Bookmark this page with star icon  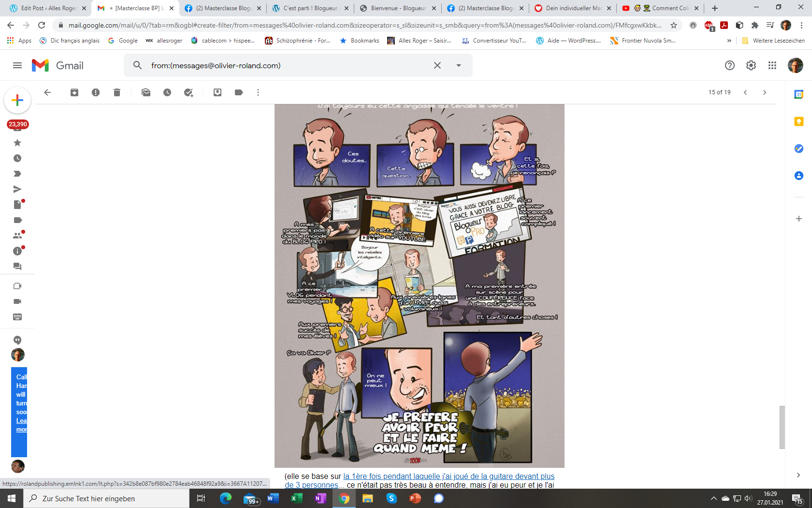pyautogui.click(x=674, y=25)
